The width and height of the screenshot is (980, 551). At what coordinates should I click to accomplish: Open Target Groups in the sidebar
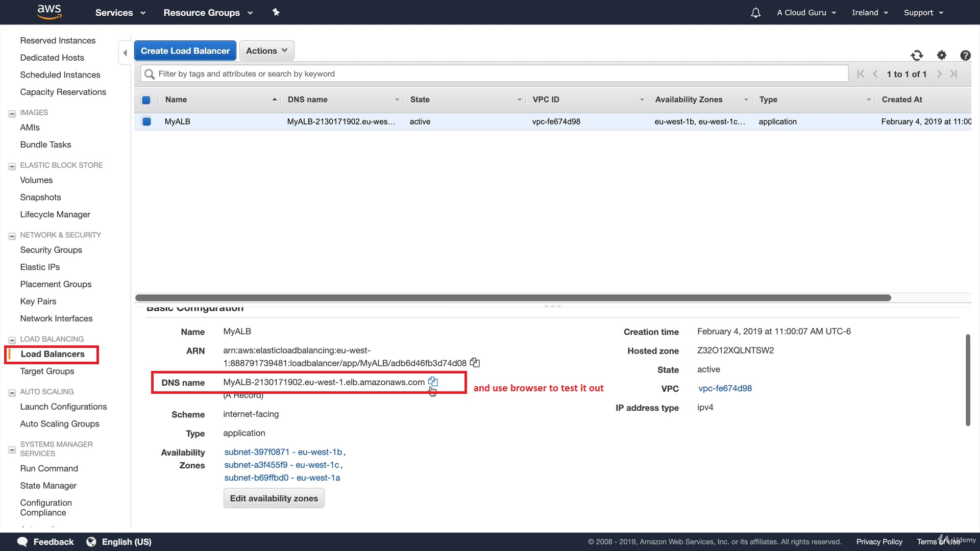point(47,371)
